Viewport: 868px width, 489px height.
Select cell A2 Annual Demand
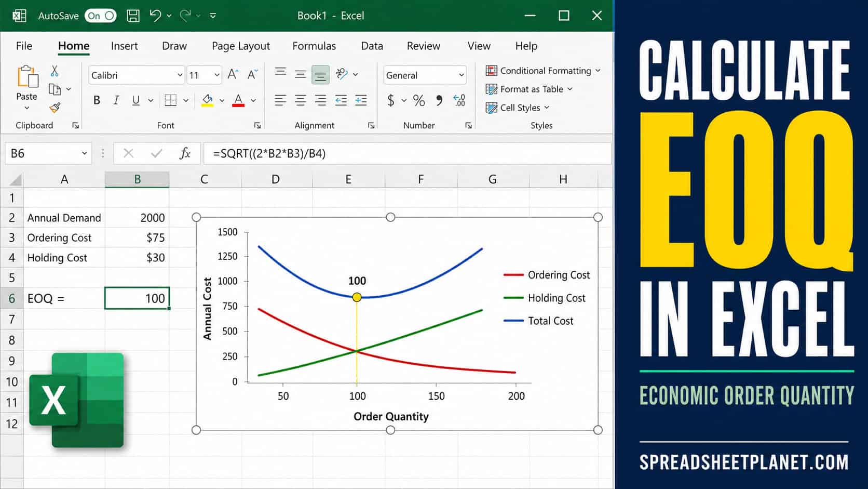[64, 218]
